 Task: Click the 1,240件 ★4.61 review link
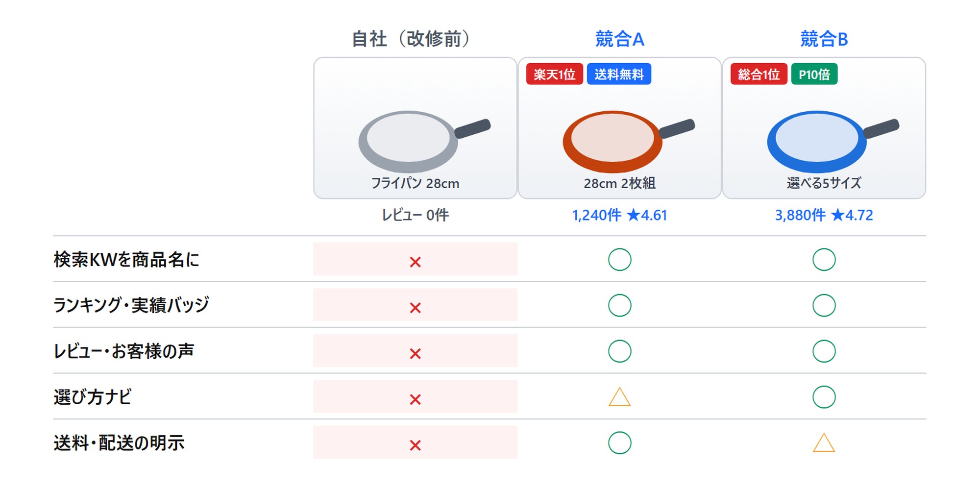619,215
